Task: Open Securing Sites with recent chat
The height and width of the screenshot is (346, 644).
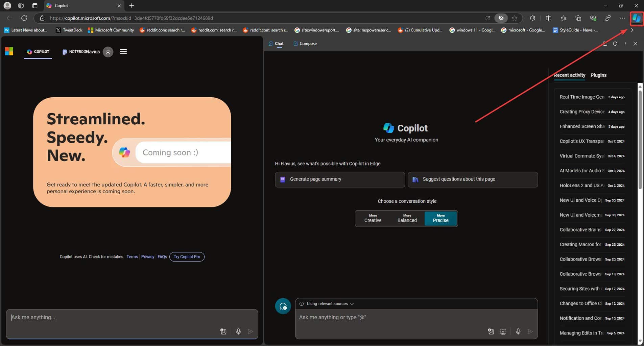Action: coord(592,289)
